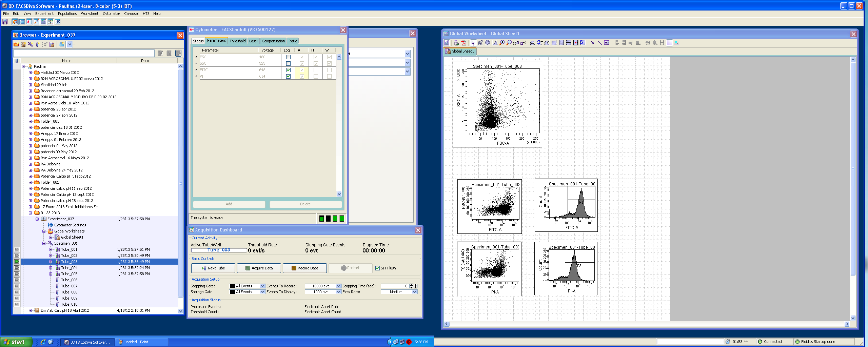Image resolution: width=868 pixels, height=347 pixels.
Task: Expand the Tube_004 tree node
Action: [x=51, y=268]
